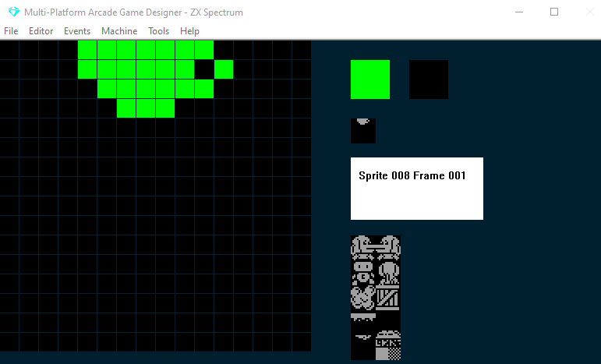
Task: Select the bright green ink color swatch
Action: point(370,80)
